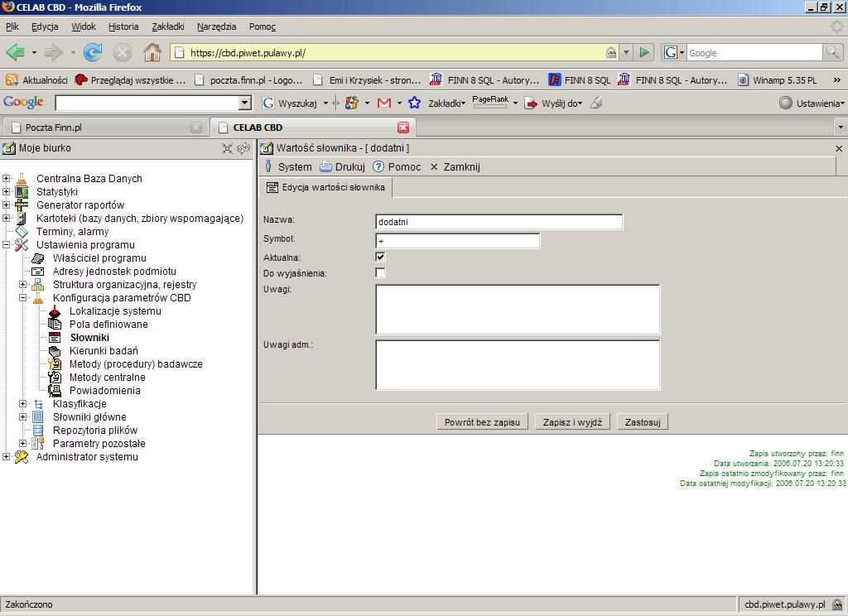The image size is (848, 616).
Task: Collapse Ustawienia programu node
Action: (7, 244)
